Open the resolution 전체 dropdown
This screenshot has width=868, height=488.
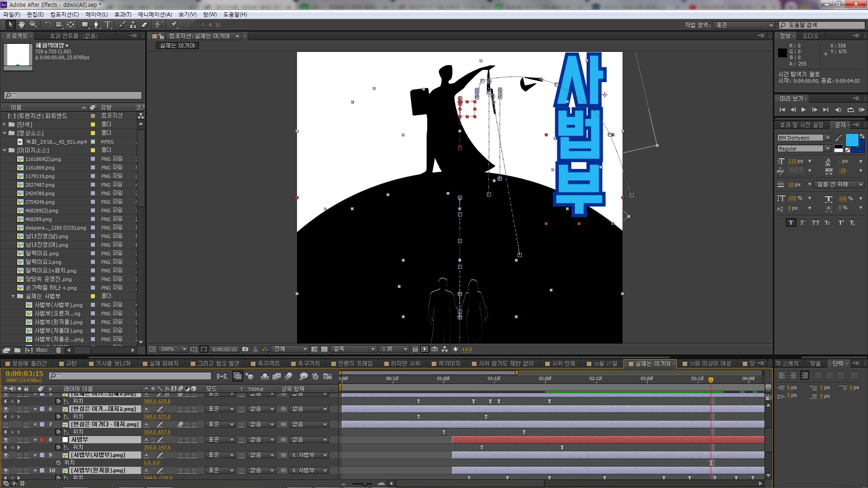[x=291, y=349]
